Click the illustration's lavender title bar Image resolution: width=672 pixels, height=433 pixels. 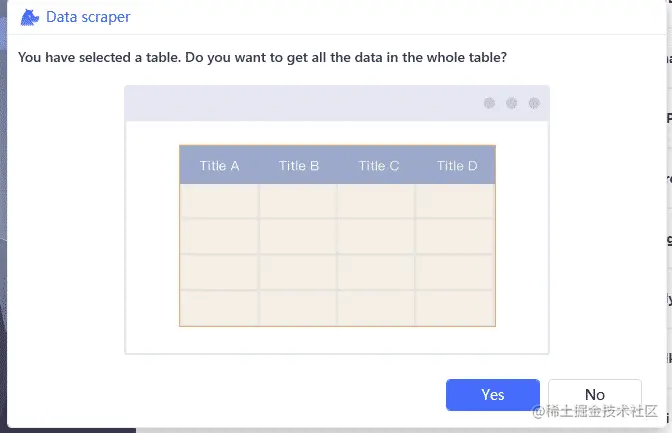pos(300,103)
